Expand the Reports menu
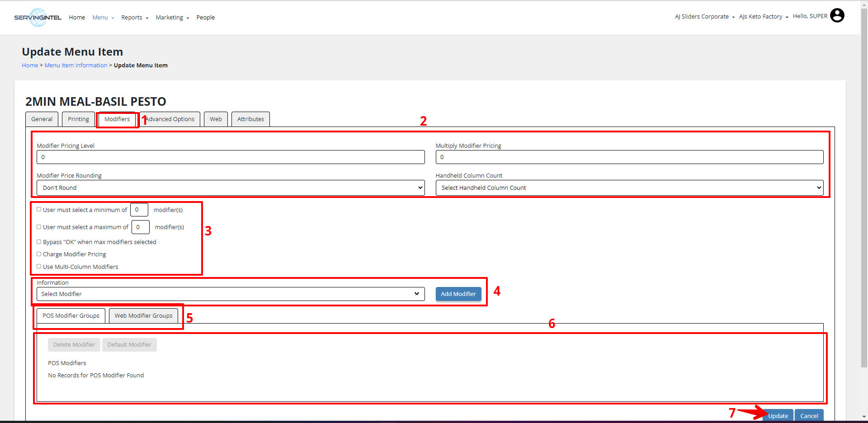 pos(134,18)
